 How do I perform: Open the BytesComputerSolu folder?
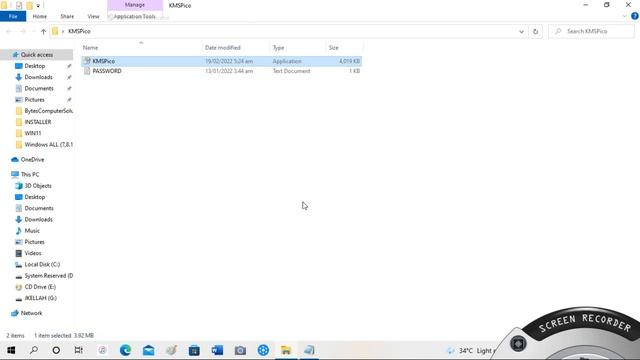pyautogui.click(x=48, y=111)
